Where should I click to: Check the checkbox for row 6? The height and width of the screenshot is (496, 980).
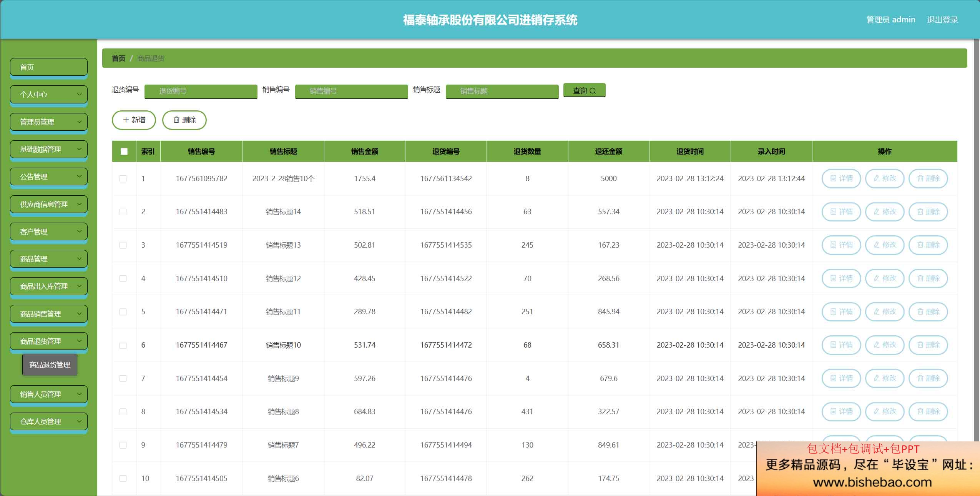123,345
